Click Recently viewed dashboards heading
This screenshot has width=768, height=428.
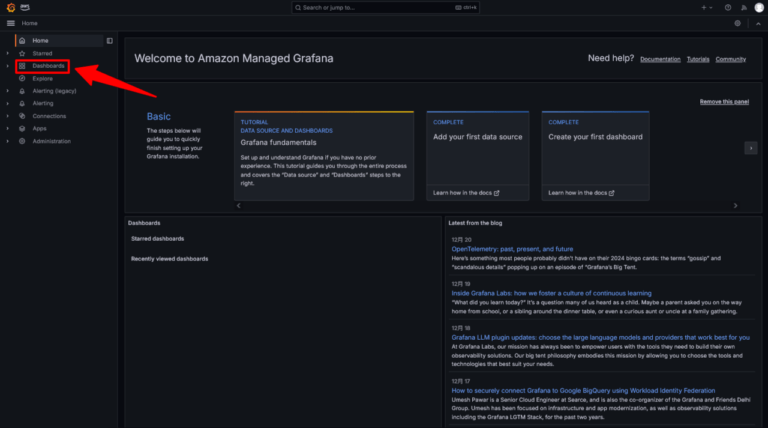[169, 259]
